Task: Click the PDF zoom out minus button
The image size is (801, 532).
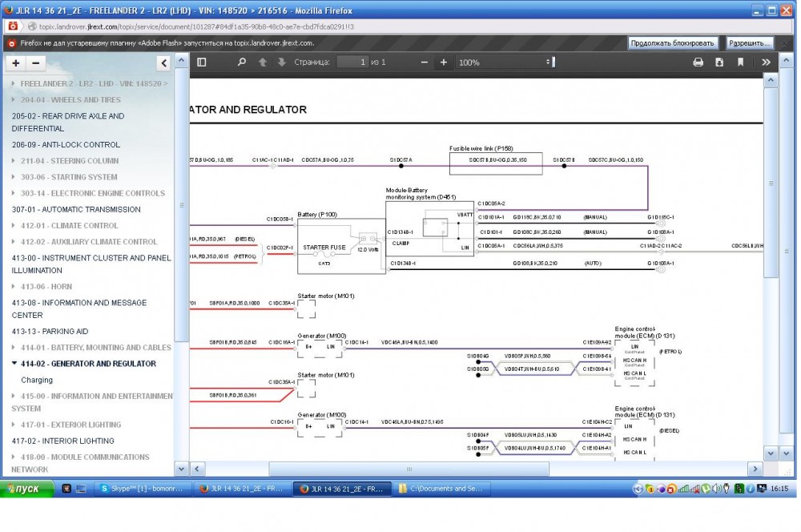Action: (425, 62)
